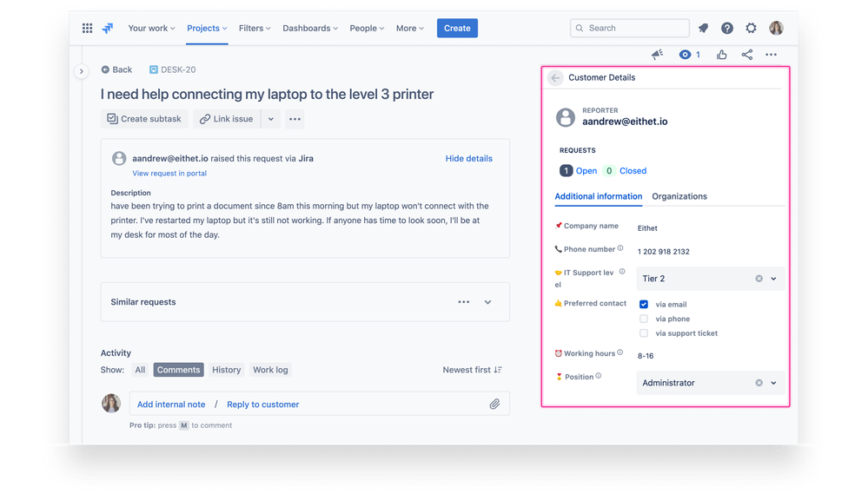Image resolution: width=868 pixels, height=494 pixels.
Task: Click the blue Create button
Action: coord(457,28)
